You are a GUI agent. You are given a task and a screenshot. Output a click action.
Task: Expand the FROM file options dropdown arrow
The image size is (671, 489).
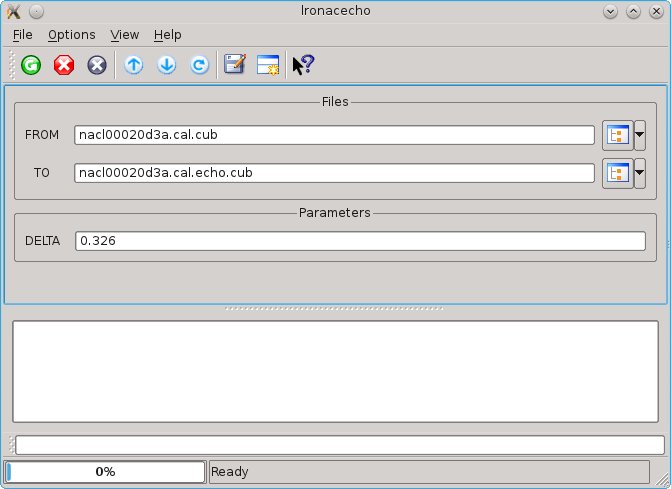pos(640,135)
